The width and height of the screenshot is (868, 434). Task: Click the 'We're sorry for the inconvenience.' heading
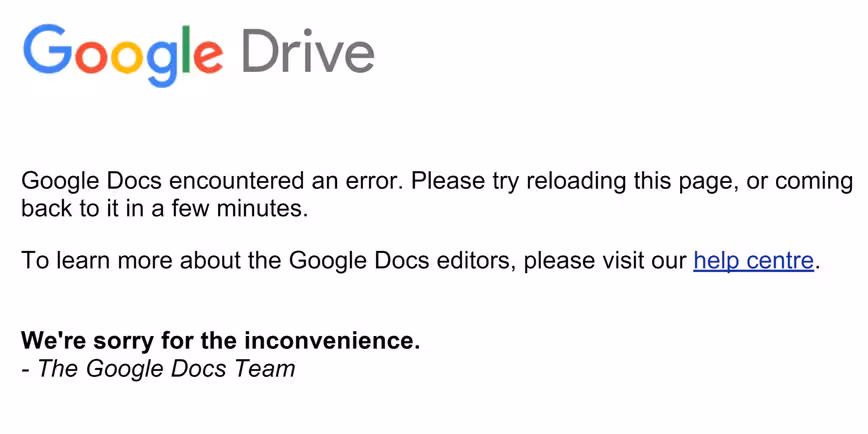pos(220,340)
